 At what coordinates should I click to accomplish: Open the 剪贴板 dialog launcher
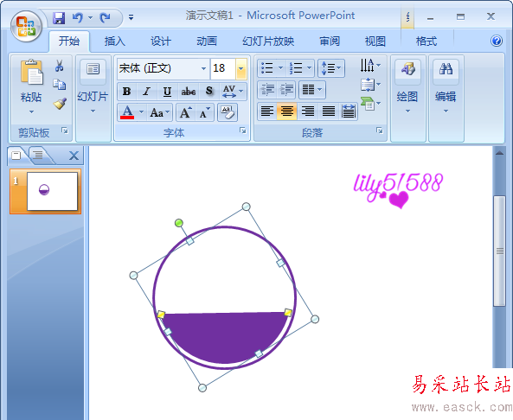pos(65,130)
